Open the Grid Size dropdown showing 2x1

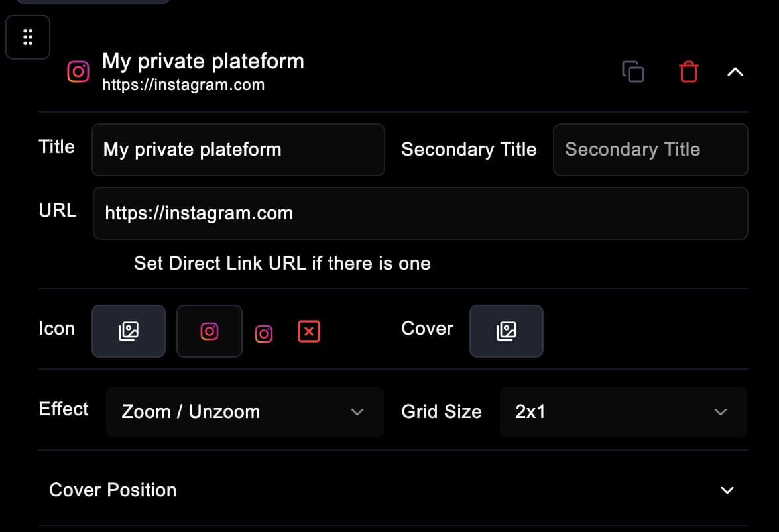(x=623, y=412)
